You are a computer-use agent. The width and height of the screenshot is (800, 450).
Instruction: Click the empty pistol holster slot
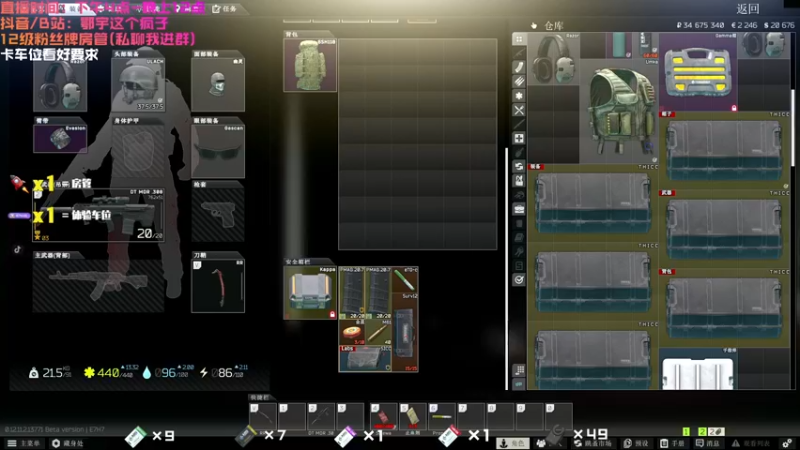218,214
